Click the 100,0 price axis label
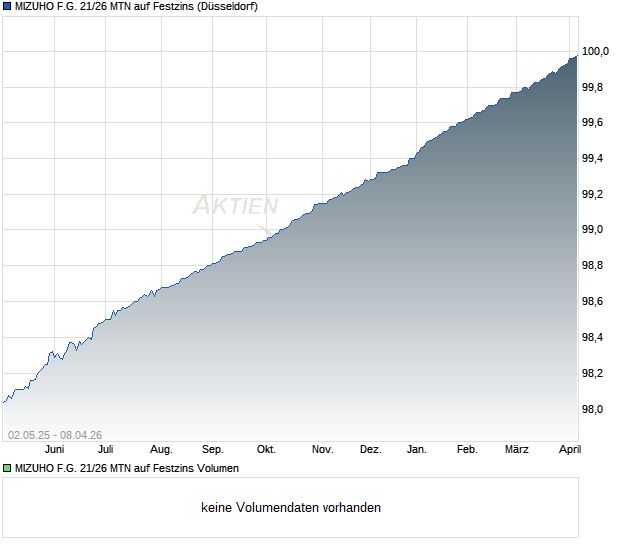This screenshot has height=546, width=620. click(595, 51)
